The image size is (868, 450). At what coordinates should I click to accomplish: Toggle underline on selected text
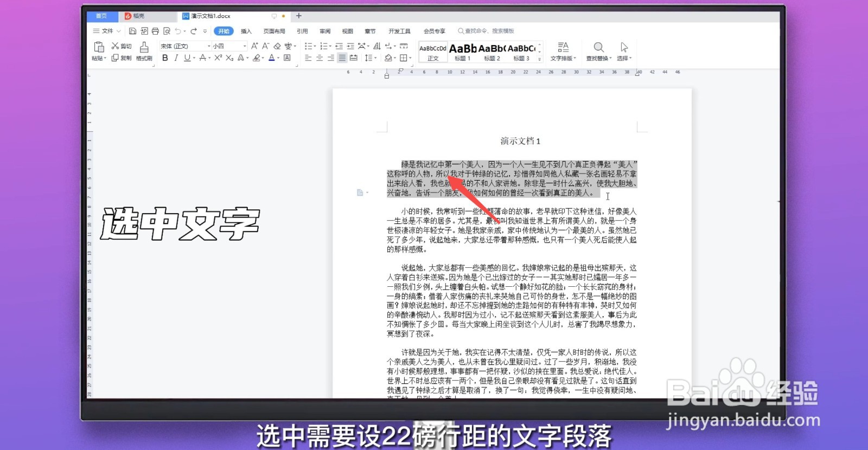click(x=187, y=57)
